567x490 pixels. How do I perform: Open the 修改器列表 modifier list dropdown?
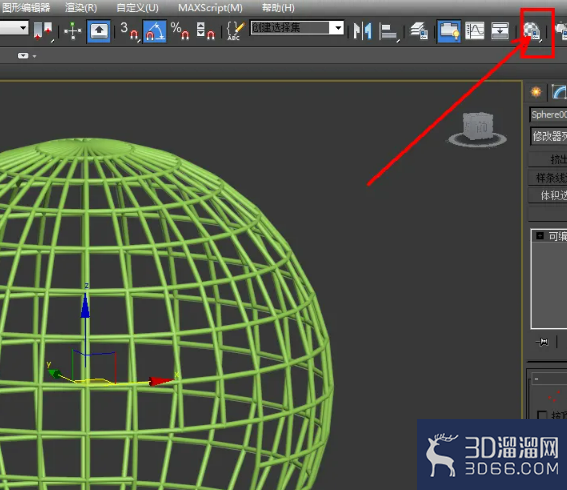click(x=548, y=136)
